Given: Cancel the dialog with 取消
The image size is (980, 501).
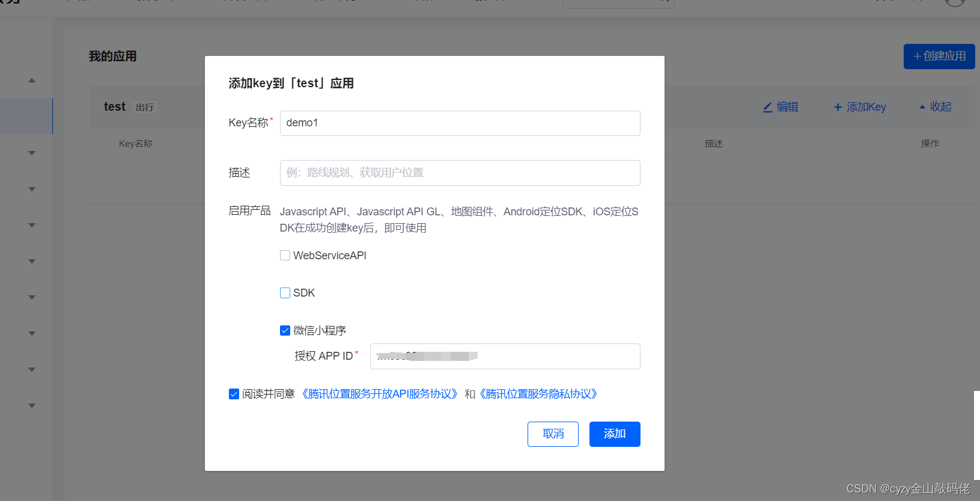Looking at the screenshot, I should pyautogui.click(x=553, y=434).
